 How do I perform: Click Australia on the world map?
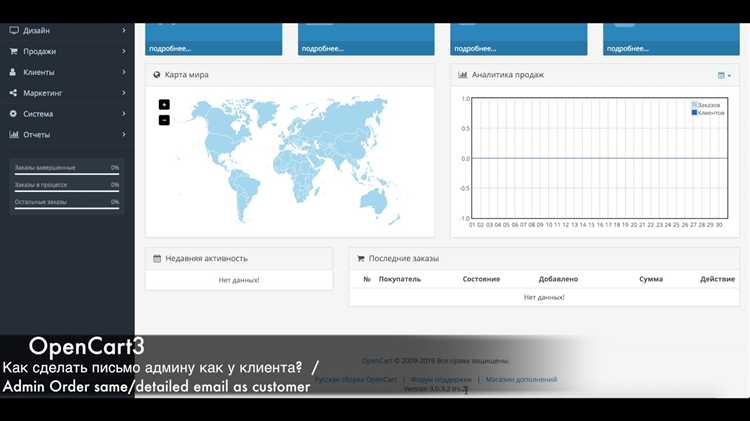374,201
